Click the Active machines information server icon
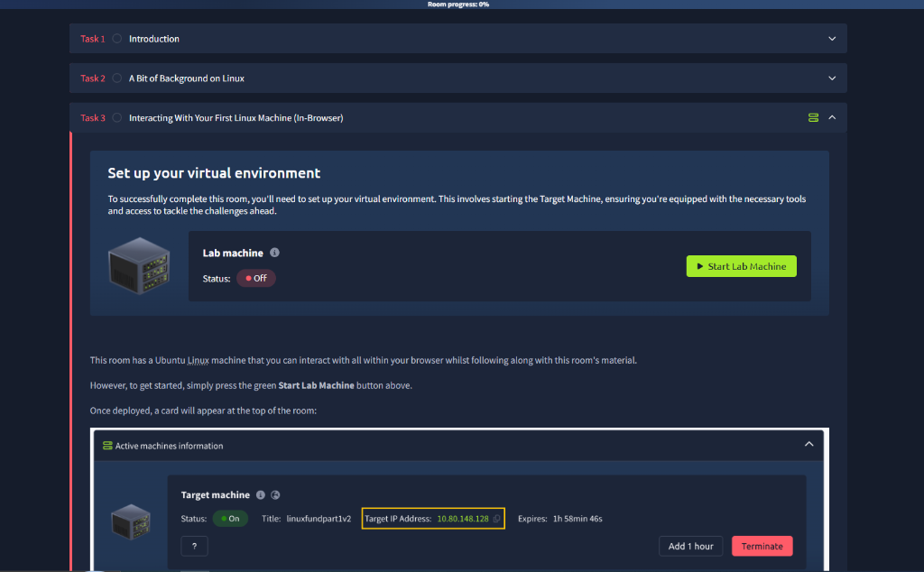This screenshot has height=572, width=924. click(x=107, y=446)
